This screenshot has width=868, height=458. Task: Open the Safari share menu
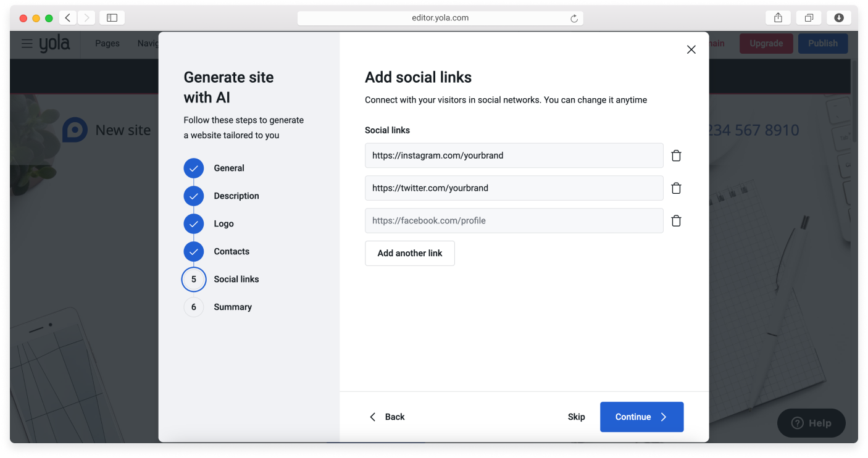[x=778, y=18]
